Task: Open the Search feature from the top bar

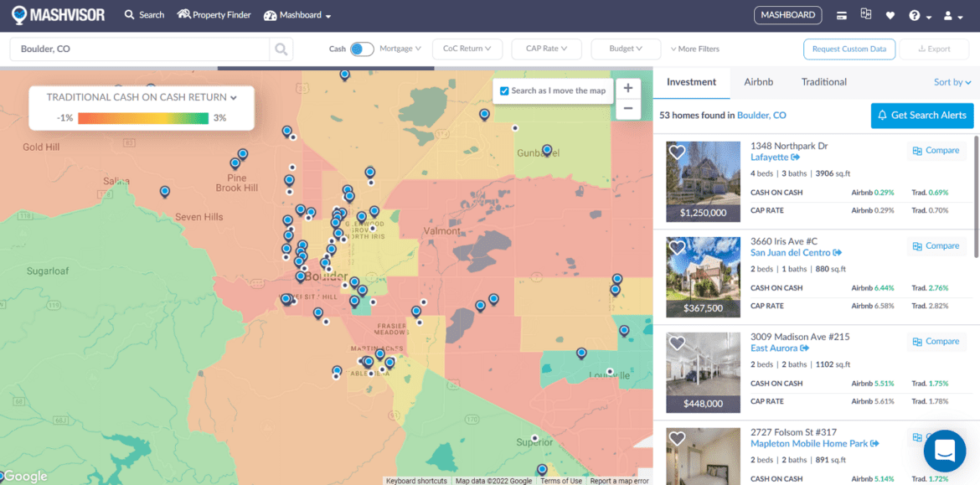Action: pos(143,14)
